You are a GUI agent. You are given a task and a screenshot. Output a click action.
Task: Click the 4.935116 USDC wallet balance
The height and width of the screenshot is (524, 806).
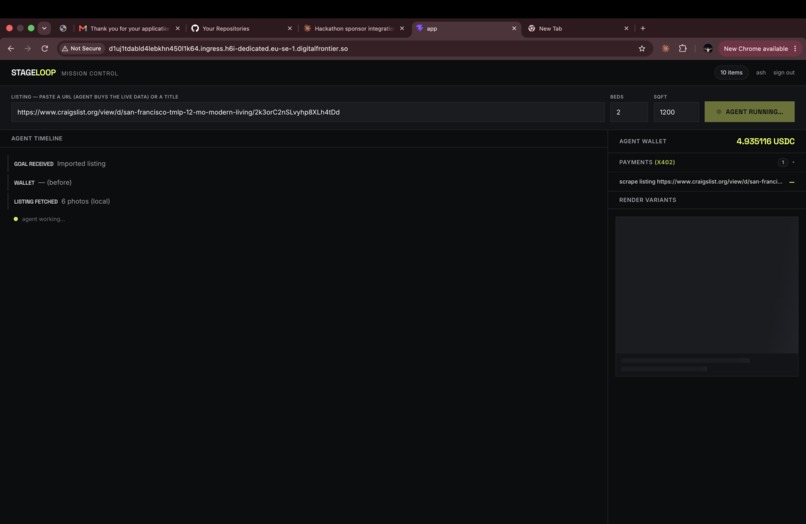pyautogui.click(x=765, y=141)
